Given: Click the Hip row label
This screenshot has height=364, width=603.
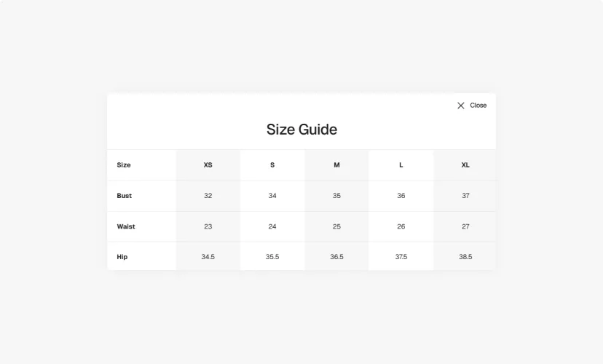Looking at the screenshot, I should [x=122, y=257].
